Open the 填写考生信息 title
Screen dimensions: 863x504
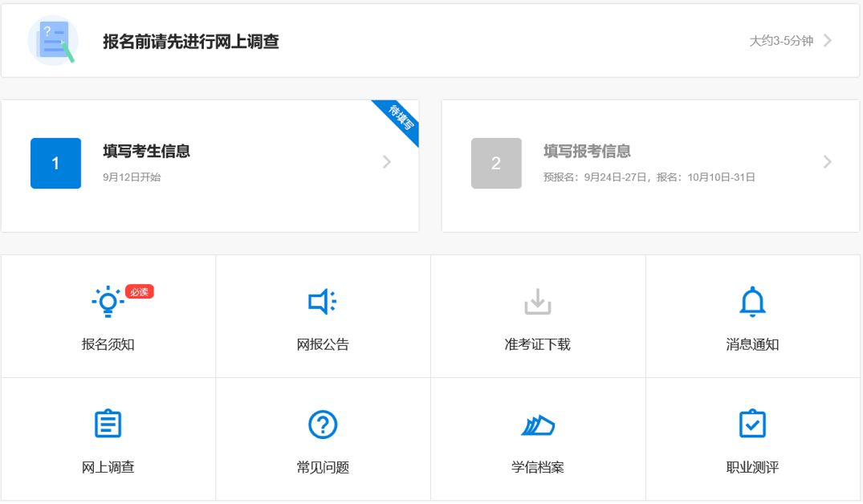(146, 151)
